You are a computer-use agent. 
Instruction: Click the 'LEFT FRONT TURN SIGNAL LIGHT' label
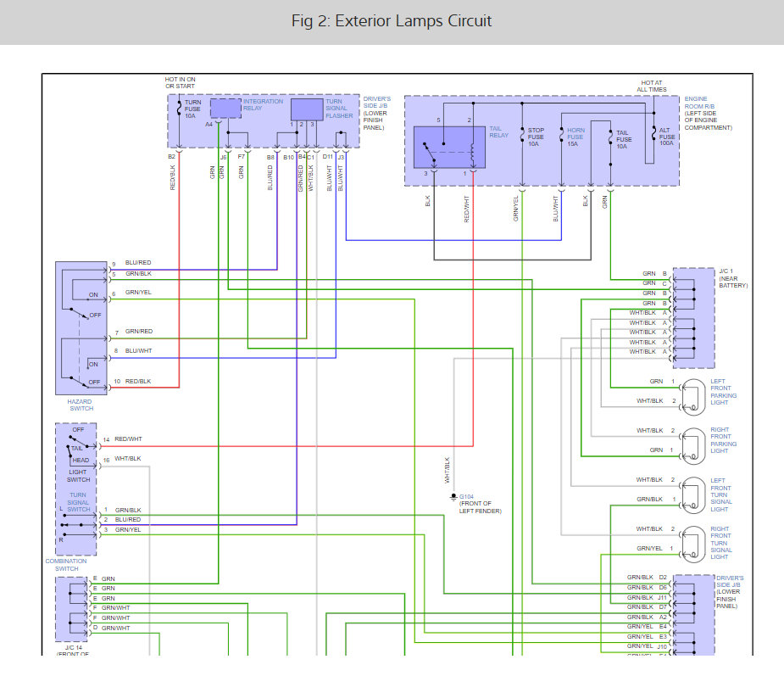tap(721, 494)
